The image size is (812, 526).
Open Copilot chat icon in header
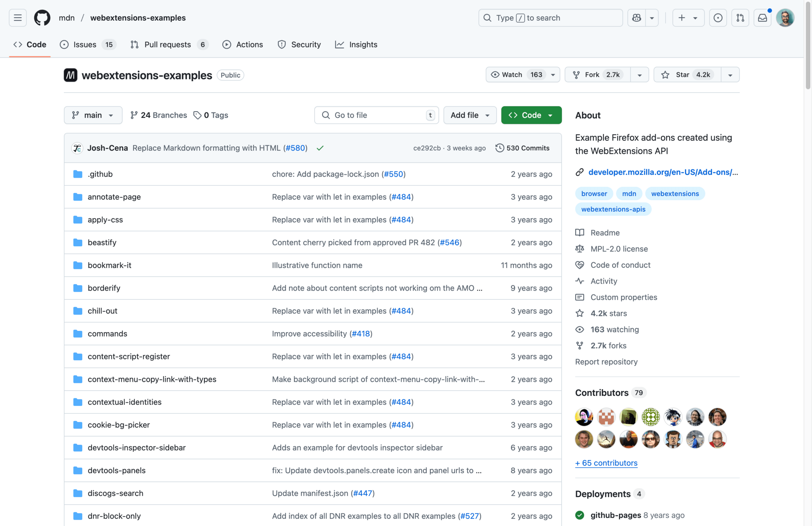(636, 18)
